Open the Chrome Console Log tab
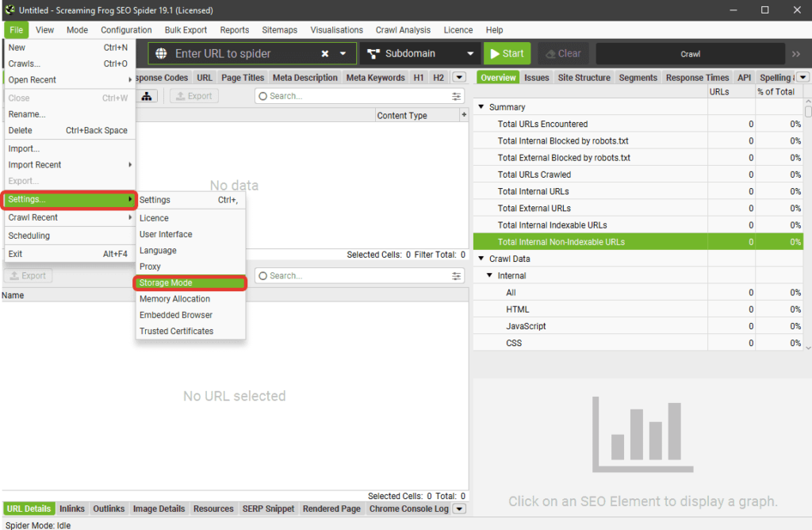Screen dimensions: 812x530 (x=408, y=509)
